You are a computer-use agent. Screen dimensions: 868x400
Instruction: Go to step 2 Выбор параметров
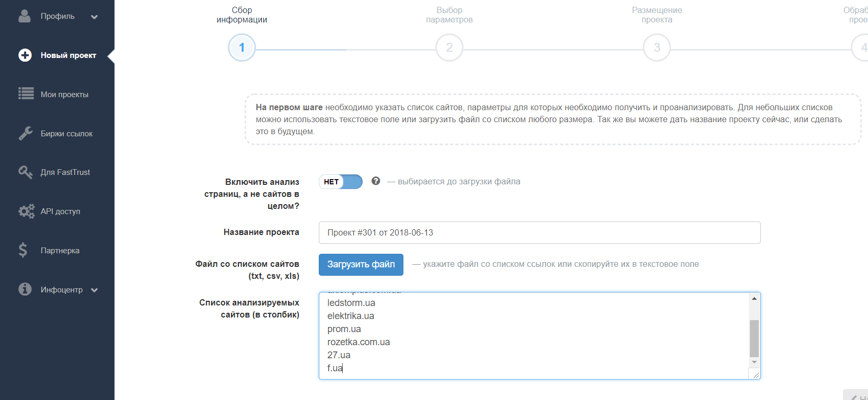(x=449, y=48)
